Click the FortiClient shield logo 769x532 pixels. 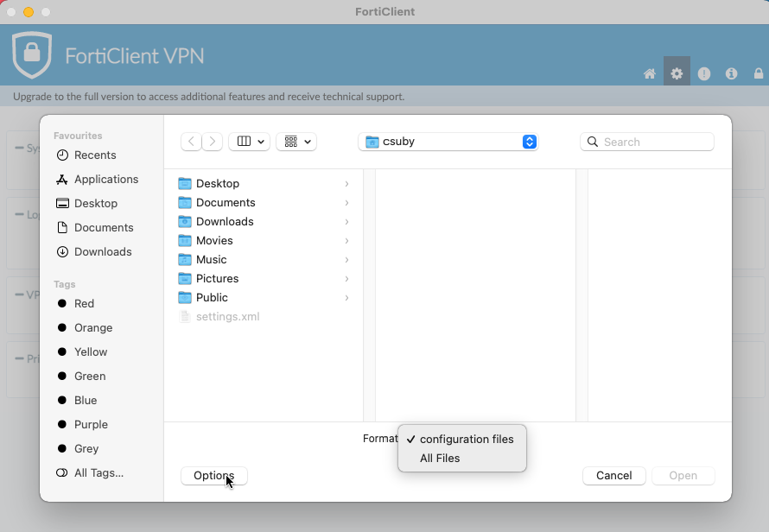click(x=32, y=55)
